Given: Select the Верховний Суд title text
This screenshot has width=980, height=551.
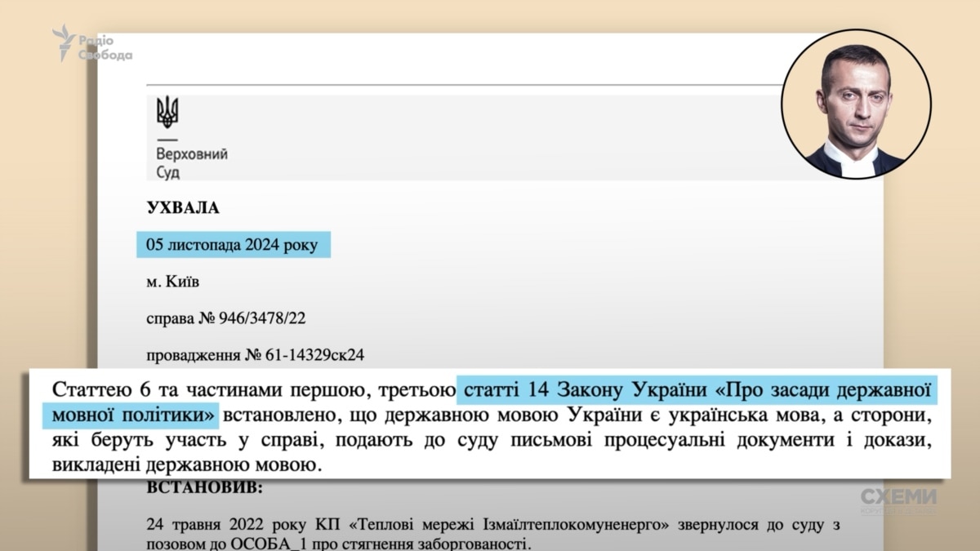Looking at the screenshot, I should pyautogui.click(x=191, y=163).
